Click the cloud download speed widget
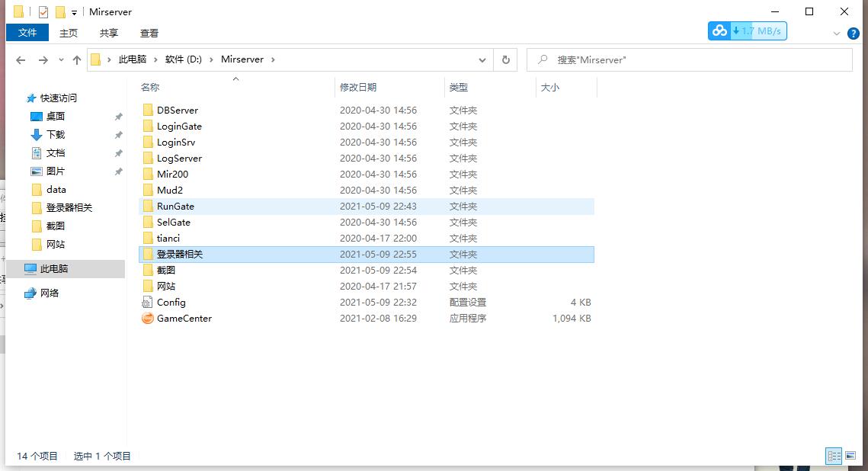The width and height of the screenshot is (868, 471). coord(747,31)
